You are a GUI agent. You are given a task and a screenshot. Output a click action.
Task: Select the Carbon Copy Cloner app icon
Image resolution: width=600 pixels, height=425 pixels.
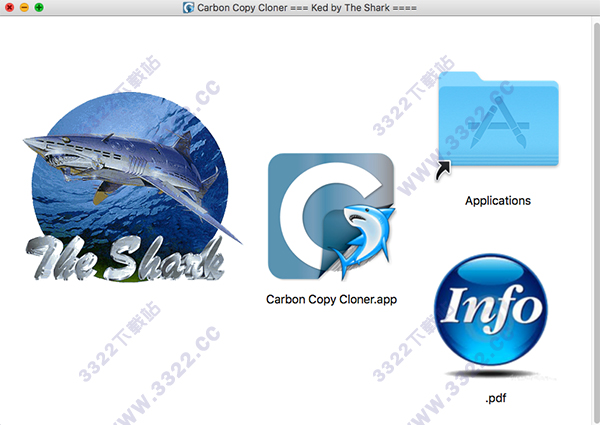click(x=331, y=217)
